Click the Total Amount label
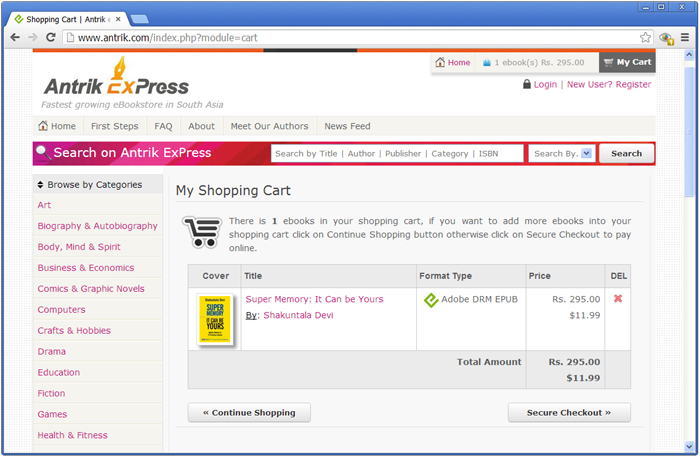 coord(489,362)
